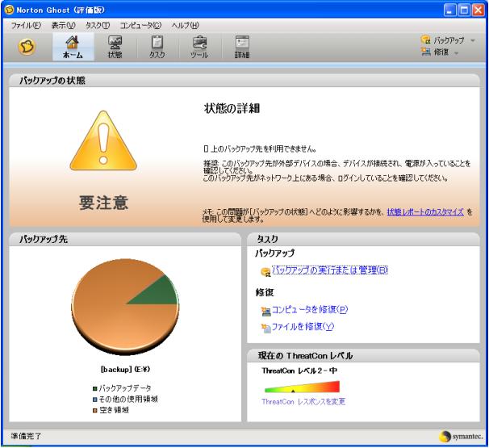
Task: Open the コンピュータ(C) menu
Action: [140, 25]
